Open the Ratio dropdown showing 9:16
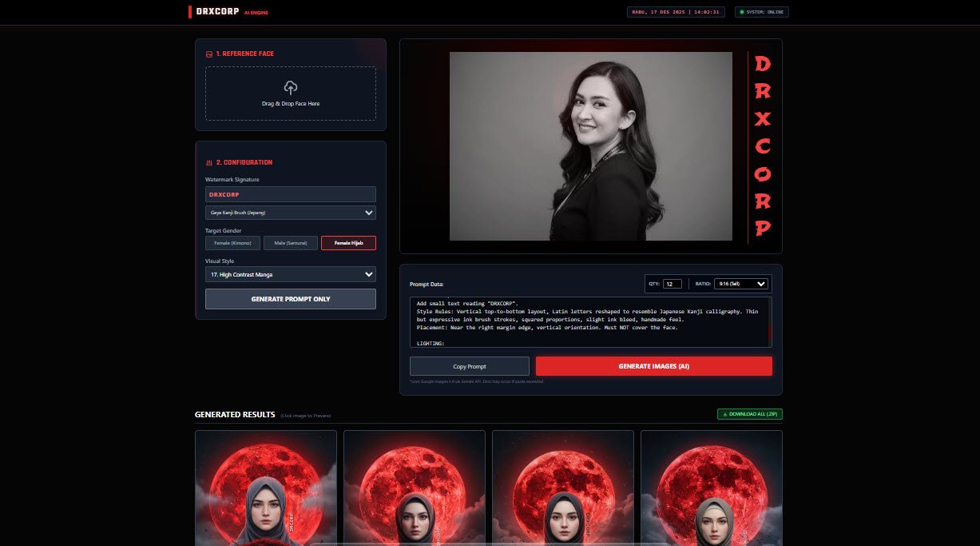 pyautogui.click(x=741, y=284)
